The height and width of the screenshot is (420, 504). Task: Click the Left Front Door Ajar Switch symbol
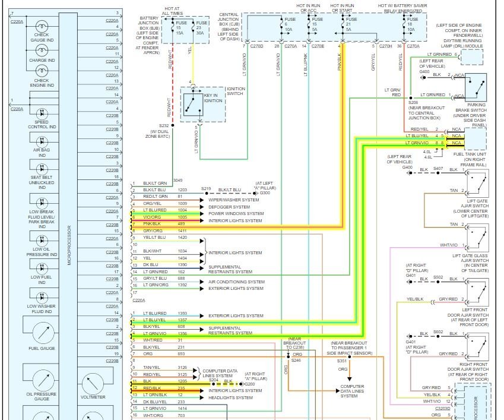pos(478,292)
